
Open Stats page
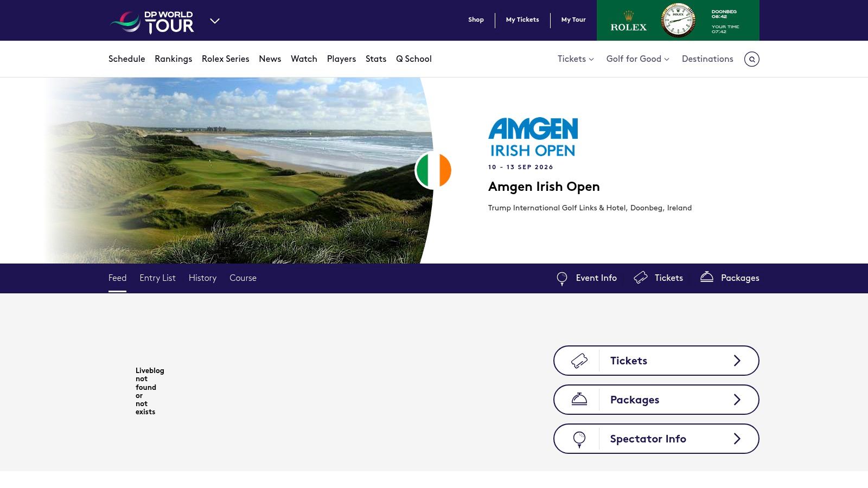pos(376,59)
